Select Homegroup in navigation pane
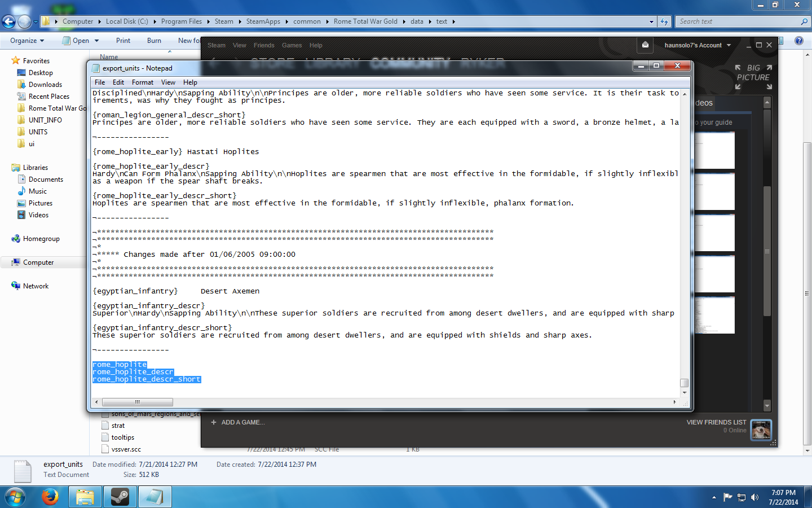812x508 pixels. [x=41, y=239]
